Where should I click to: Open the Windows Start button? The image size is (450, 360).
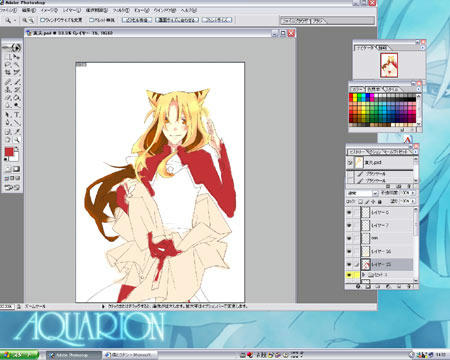19,355
